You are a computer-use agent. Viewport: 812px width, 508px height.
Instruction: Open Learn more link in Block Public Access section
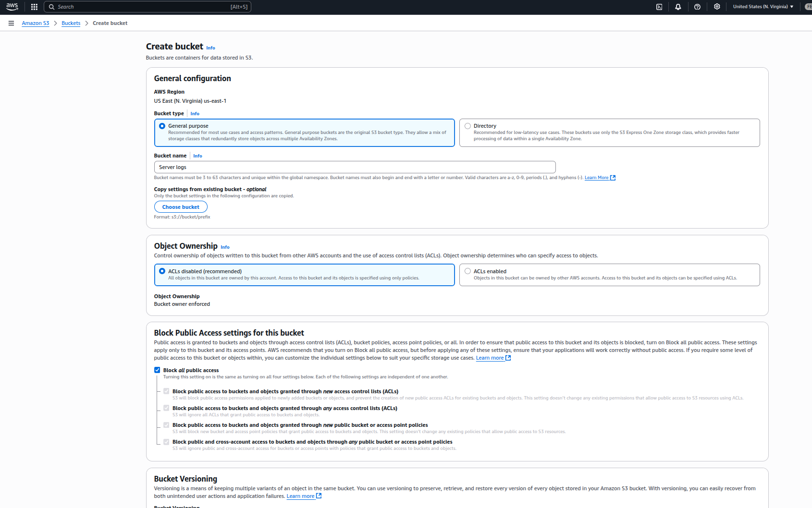tap(490, 358)
